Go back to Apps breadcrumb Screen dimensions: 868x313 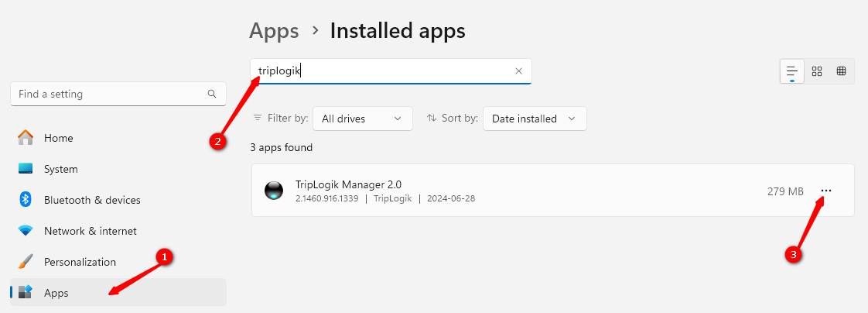(x=274, y=31)
